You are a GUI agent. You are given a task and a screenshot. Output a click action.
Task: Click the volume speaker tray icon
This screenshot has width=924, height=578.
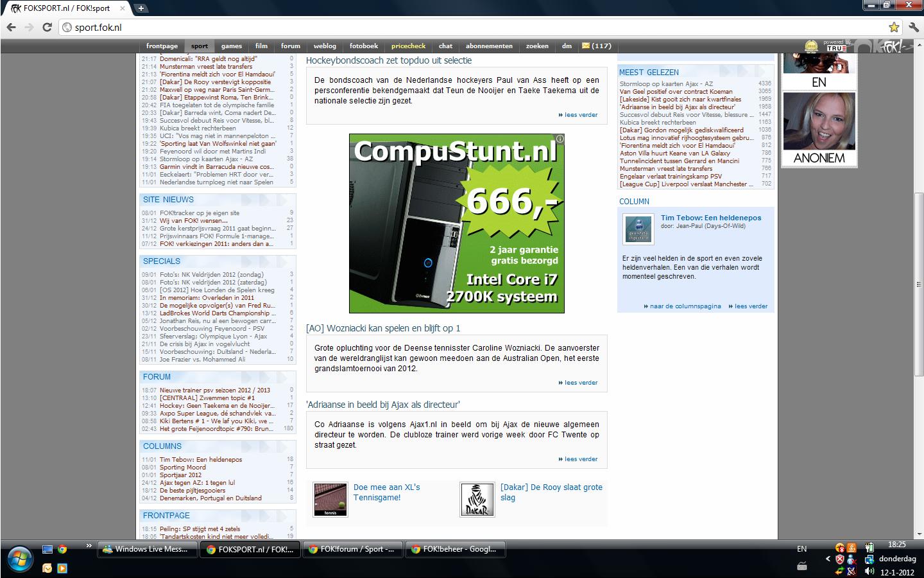869,571
